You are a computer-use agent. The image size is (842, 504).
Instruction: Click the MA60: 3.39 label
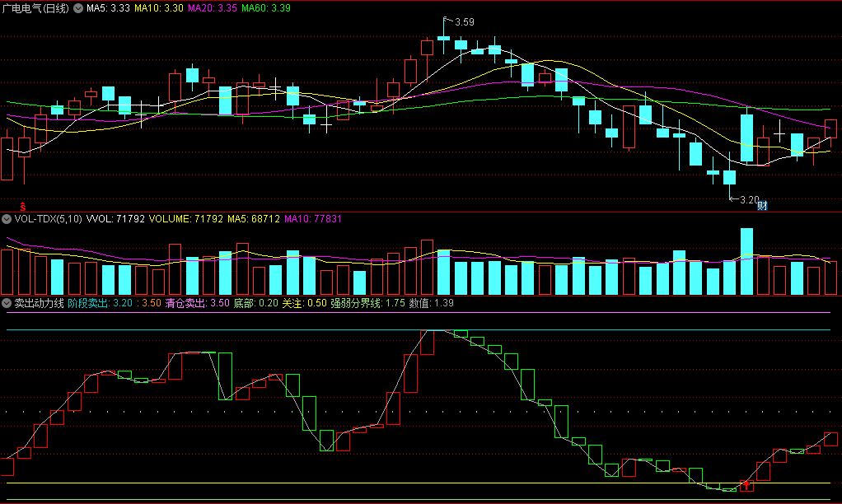point(266,8)
